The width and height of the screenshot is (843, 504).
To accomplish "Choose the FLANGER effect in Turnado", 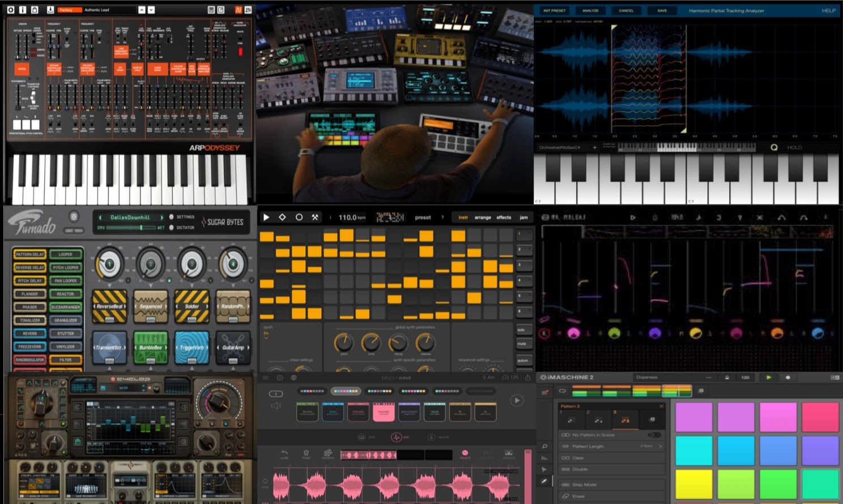I will pos(30,294).
